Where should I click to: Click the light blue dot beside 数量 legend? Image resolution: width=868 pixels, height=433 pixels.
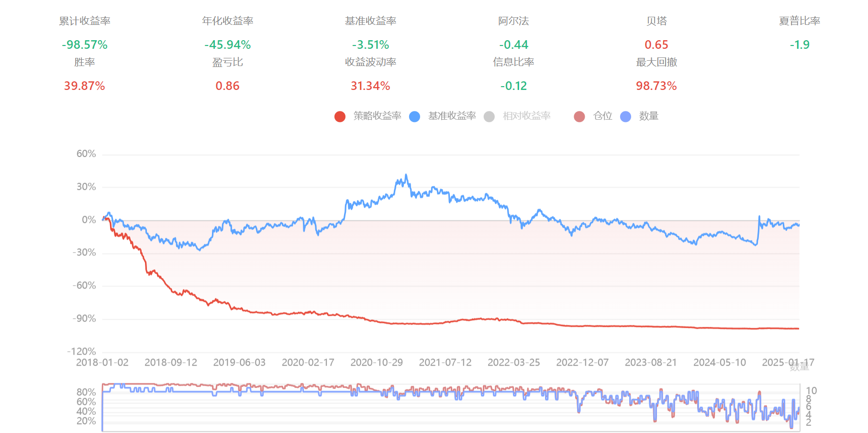click(625, 116)
